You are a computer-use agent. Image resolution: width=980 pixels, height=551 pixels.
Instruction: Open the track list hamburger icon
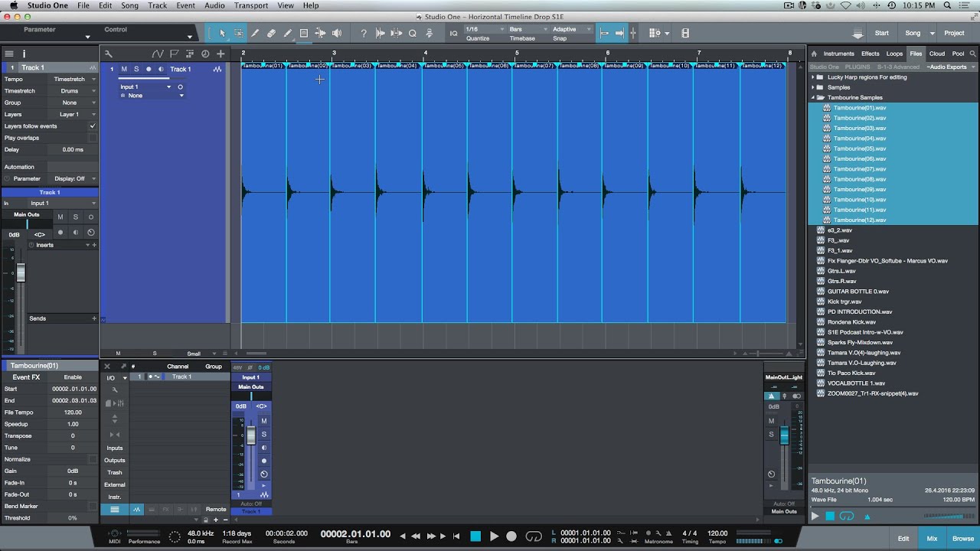click(8, 54)
